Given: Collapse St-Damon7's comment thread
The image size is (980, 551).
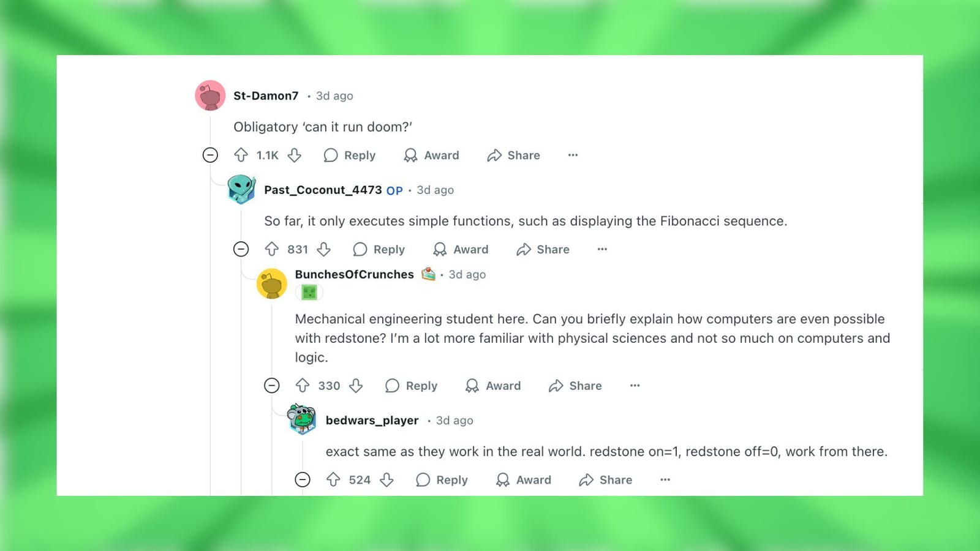Looking at the screenshot, I should pos(210,156).
